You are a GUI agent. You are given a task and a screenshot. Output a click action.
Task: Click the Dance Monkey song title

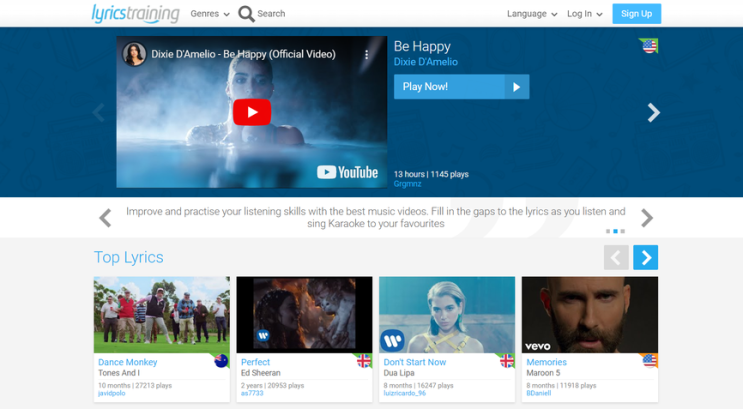click(127, 362)
